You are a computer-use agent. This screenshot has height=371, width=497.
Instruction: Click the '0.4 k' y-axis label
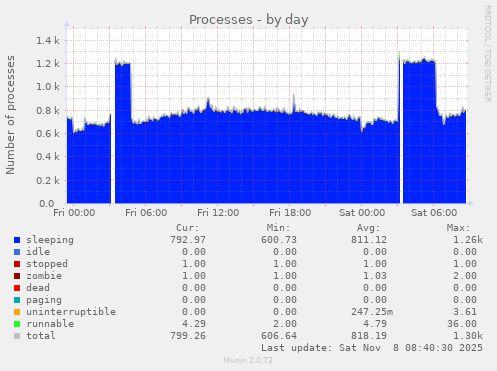(x=48, y=157)
